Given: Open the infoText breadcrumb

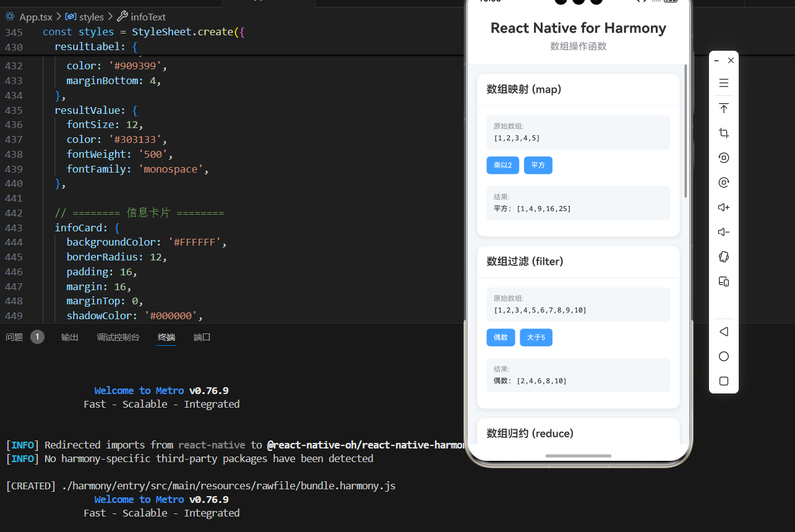Looking at the screenshot, I should (148, 17).
